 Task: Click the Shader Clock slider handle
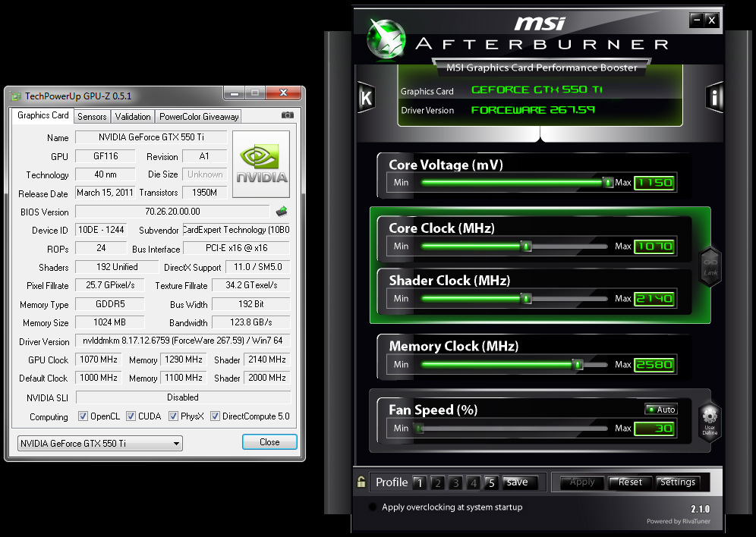[x=527, y=299]
